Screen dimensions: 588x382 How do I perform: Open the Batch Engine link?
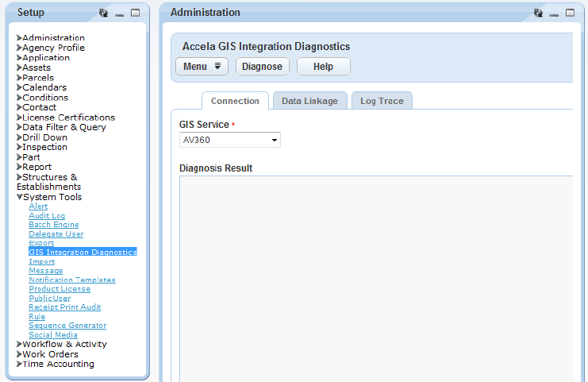coord(54,225)
